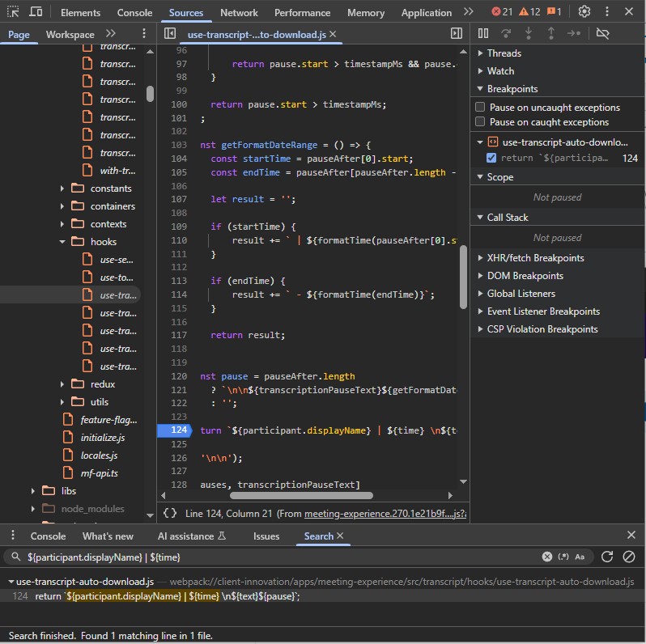Click pretty print braces icon
The image size is (646, 644).
click(x=170, y=513)
